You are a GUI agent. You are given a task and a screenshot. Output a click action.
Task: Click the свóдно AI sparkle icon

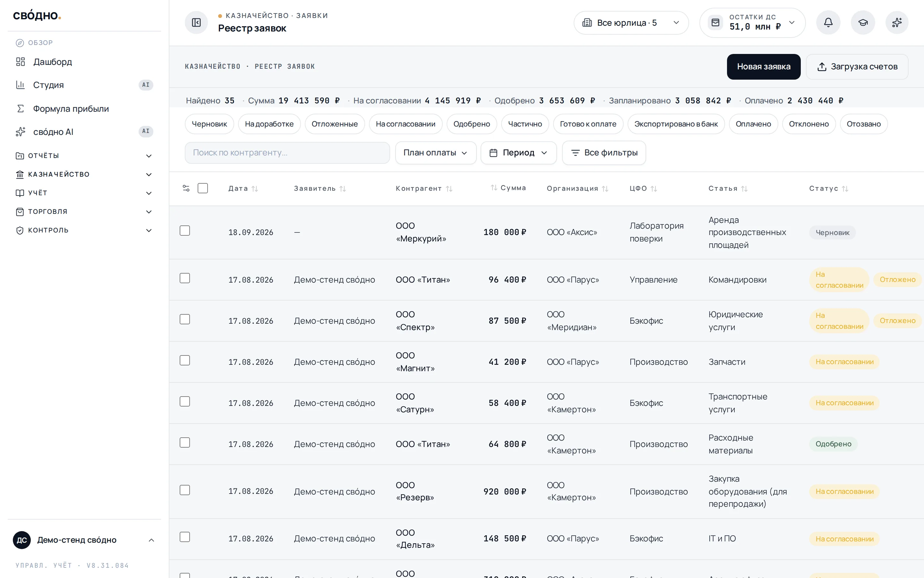click(21, 132)
